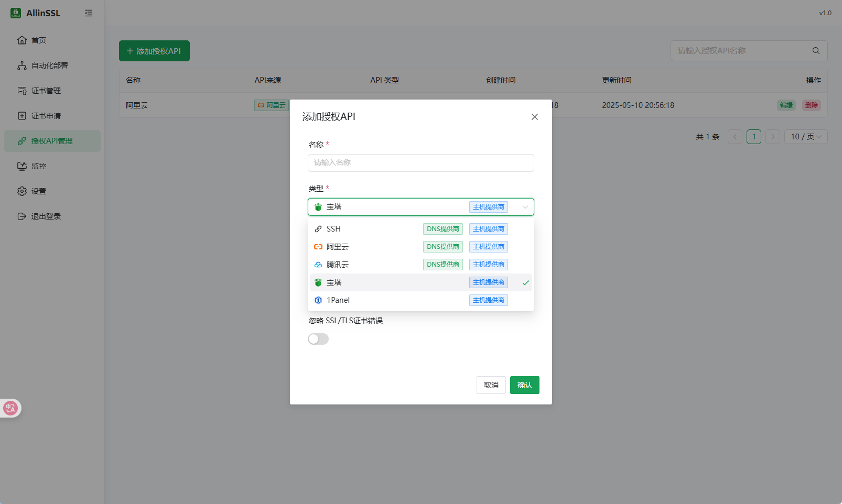
Task: Toggle the 忽略 SSL/TLS证书错误 switch
Action: tap(318, 339)
